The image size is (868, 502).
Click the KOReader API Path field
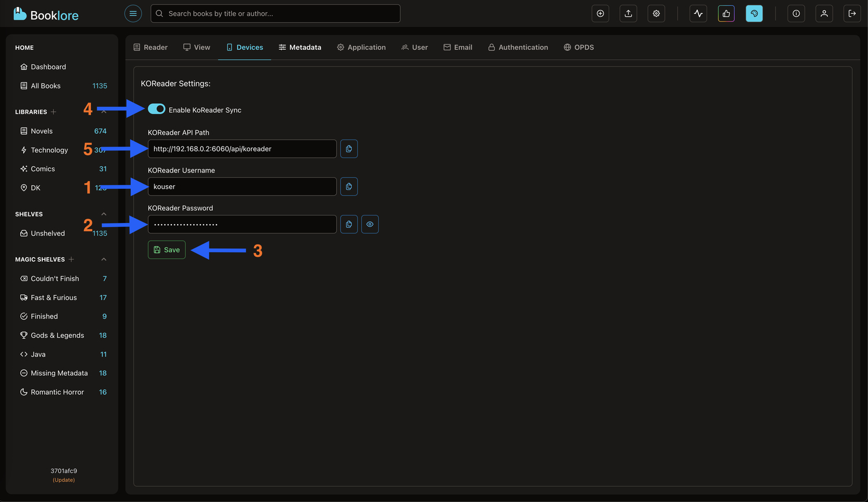click(242, 149)
